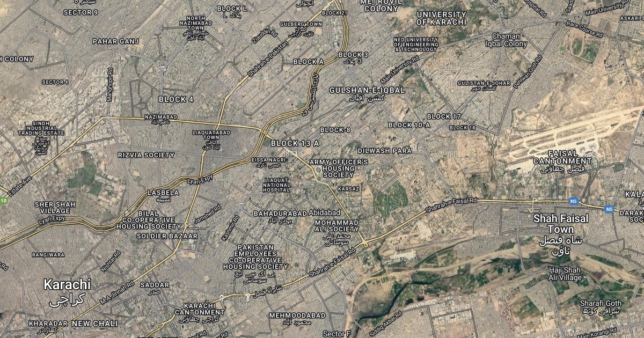Select the Dilwash Para label
This screenshot has height=338, width=644.
(385, 151)
